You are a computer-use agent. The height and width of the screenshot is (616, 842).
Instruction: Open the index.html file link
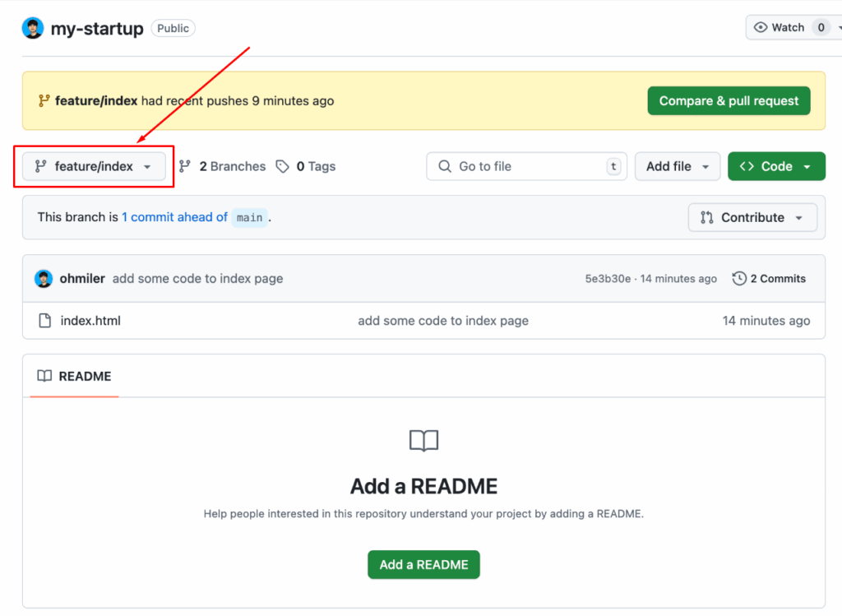(90, 321)
